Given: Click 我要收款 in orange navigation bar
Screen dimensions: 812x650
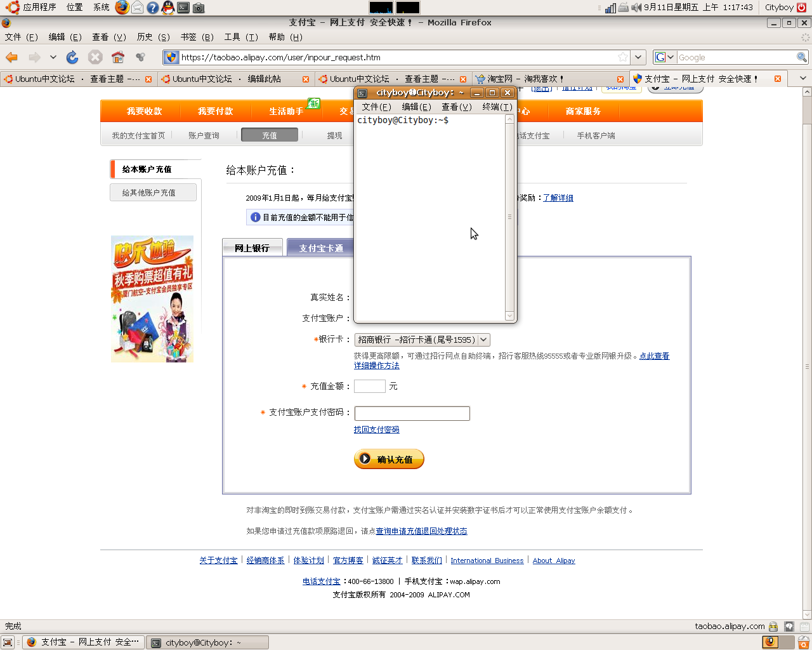Looking at the screenshot, I should point(144,111).
